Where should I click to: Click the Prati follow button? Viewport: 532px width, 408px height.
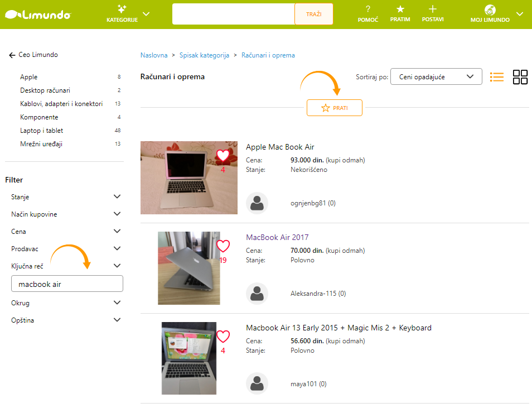coord(334,108)
